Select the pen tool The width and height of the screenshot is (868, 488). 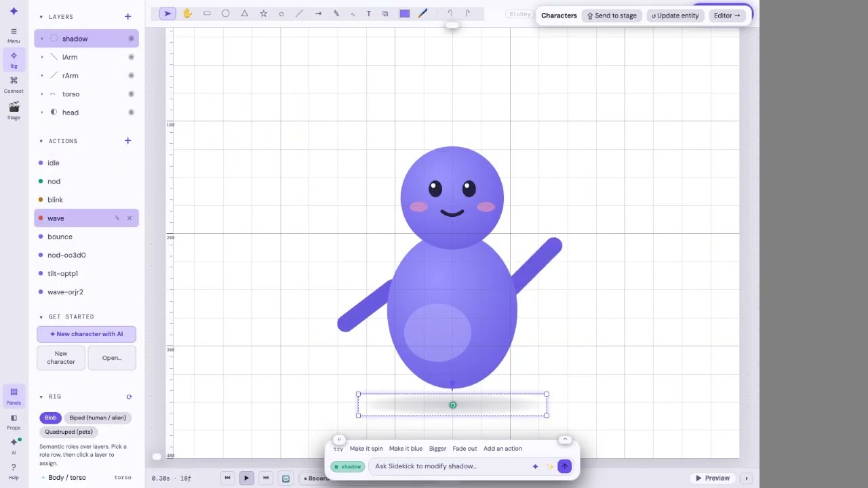pyautogui.click(x=336, y=14)
